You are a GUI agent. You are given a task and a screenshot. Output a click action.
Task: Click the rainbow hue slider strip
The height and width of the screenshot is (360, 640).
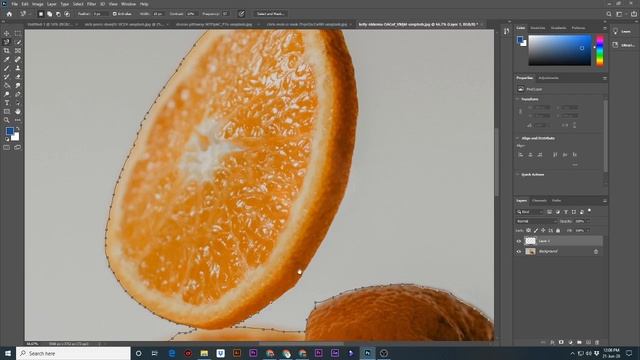pyautogui.click(x=600, y=51)
